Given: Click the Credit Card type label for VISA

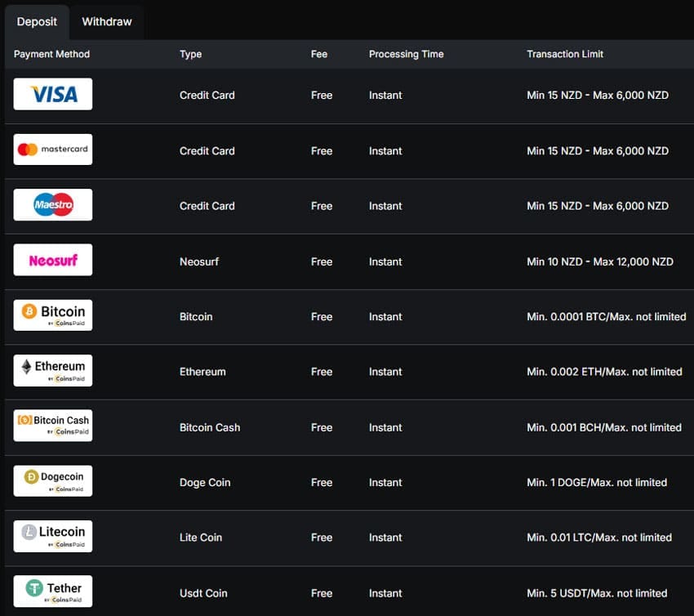Looking at the screenshot, I should click(207, 95).
